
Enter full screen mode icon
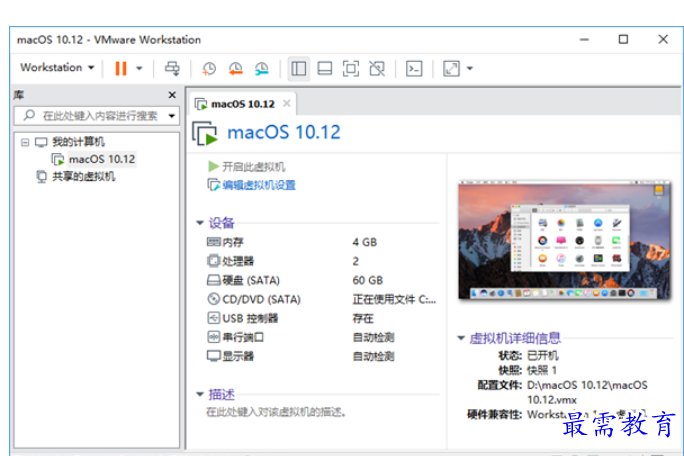coord(351,69)
